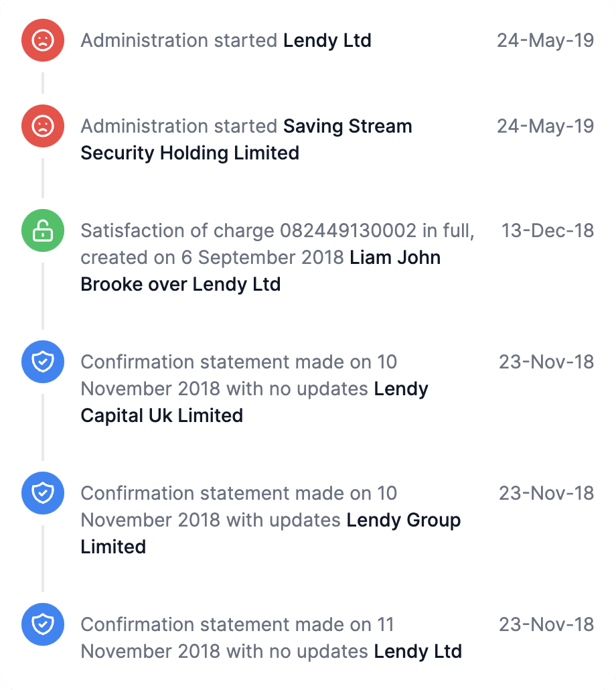This screenshot has height=690, width=616.
Task: Open the Lendy Ltd link in the last entry
Action: tap(418, 651)
